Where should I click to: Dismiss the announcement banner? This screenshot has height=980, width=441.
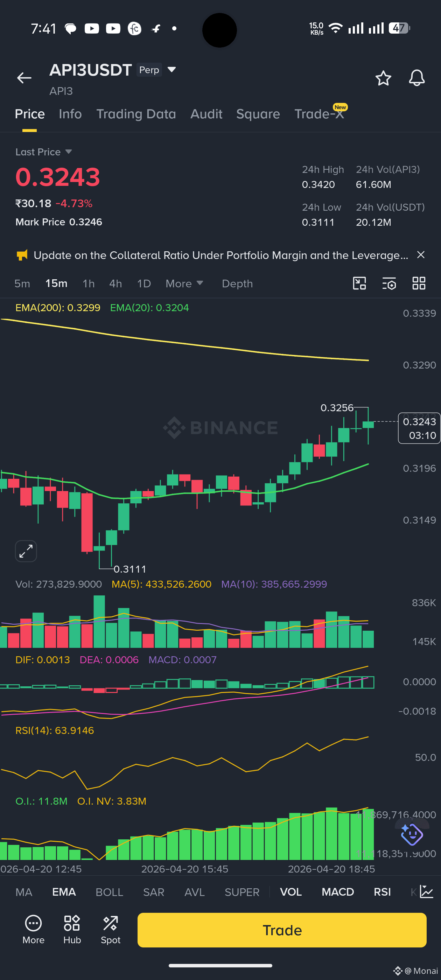[420, 254]
